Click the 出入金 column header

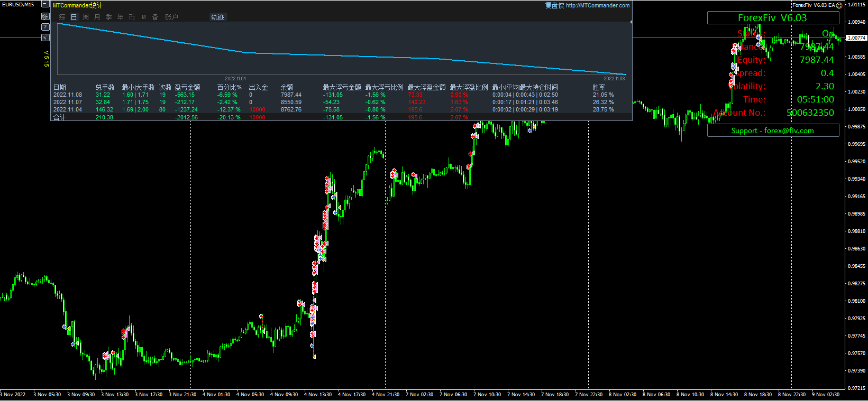[259, 87]
